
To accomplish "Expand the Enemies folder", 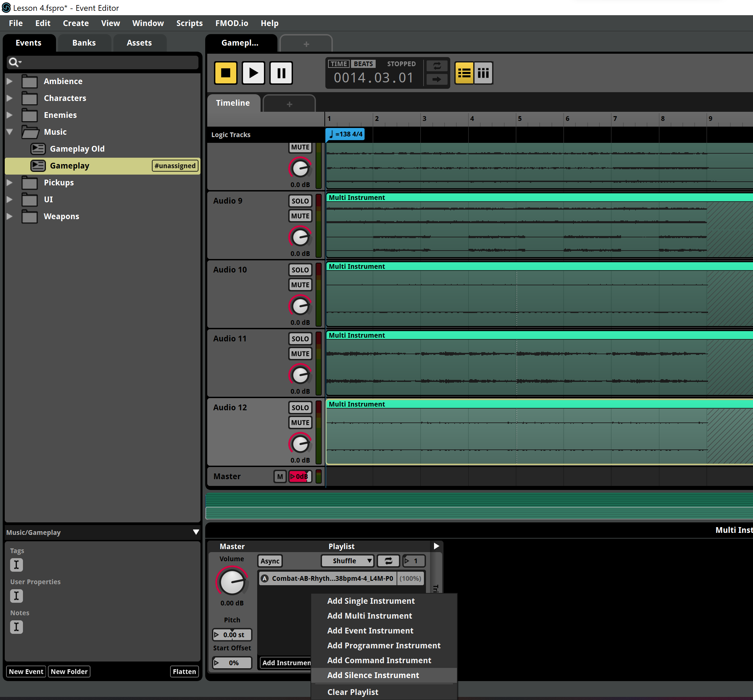I will coord(9,115).
